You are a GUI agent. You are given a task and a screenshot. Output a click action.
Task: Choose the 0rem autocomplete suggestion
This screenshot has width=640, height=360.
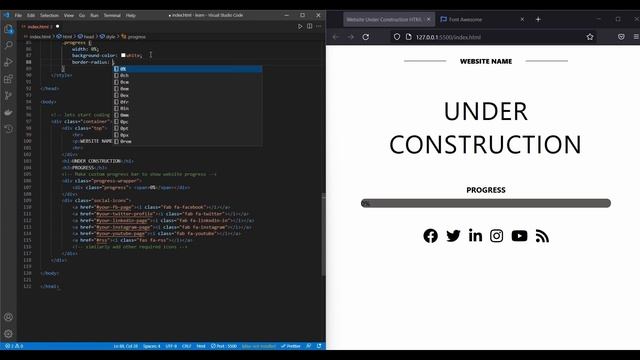tap(188, 141)
